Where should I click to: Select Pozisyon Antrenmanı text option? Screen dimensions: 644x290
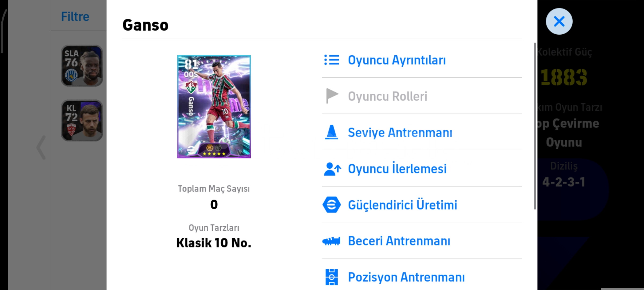click(406, 277)
